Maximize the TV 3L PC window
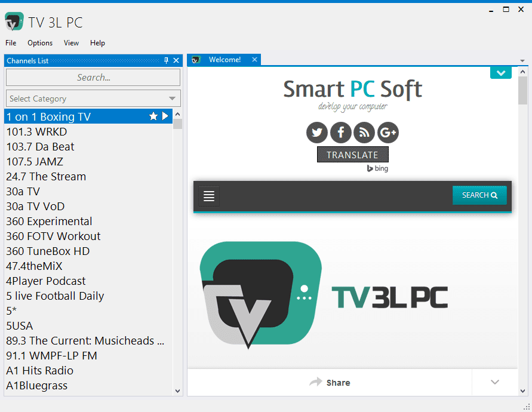532x412 pixels. coord(506,10)
